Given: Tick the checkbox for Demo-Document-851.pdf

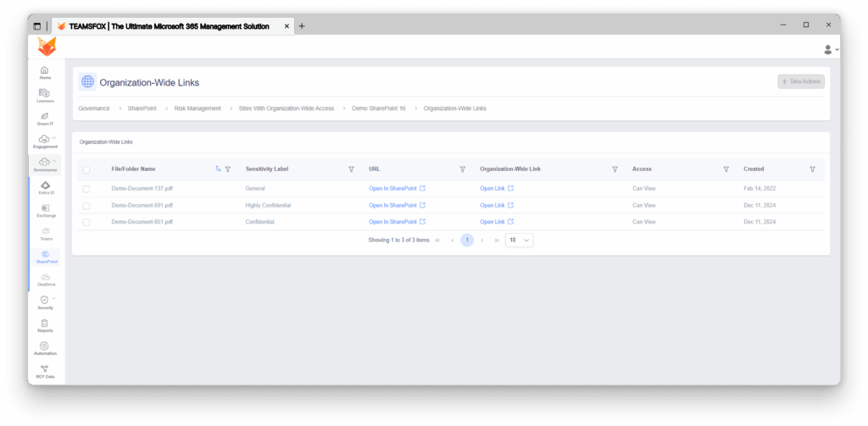Looking at the screenshot, I should pos(86,222).
